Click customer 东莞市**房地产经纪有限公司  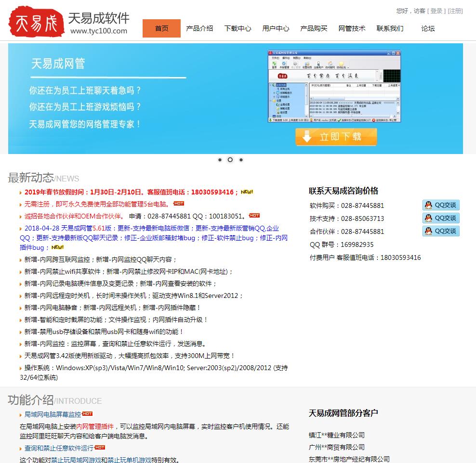[x=349, y=459]
